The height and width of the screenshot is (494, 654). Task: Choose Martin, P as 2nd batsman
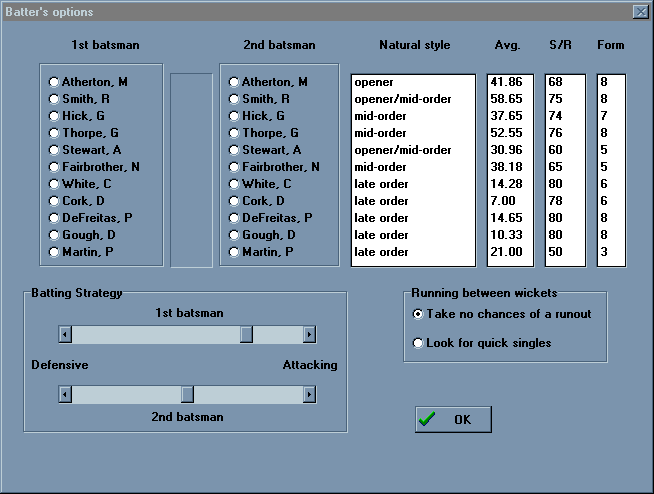234,252
